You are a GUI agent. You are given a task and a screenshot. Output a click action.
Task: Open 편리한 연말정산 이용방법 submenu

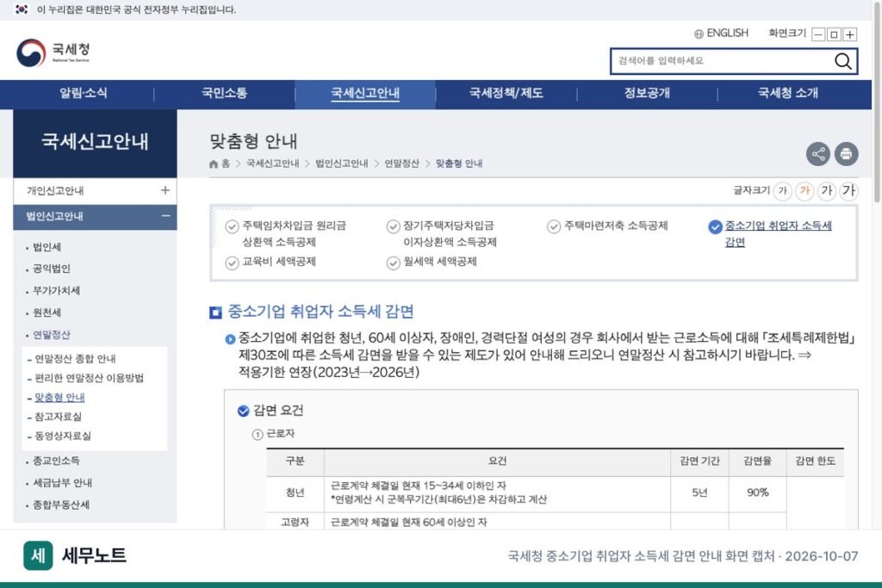pyautogui.click(x=89, y=378)
